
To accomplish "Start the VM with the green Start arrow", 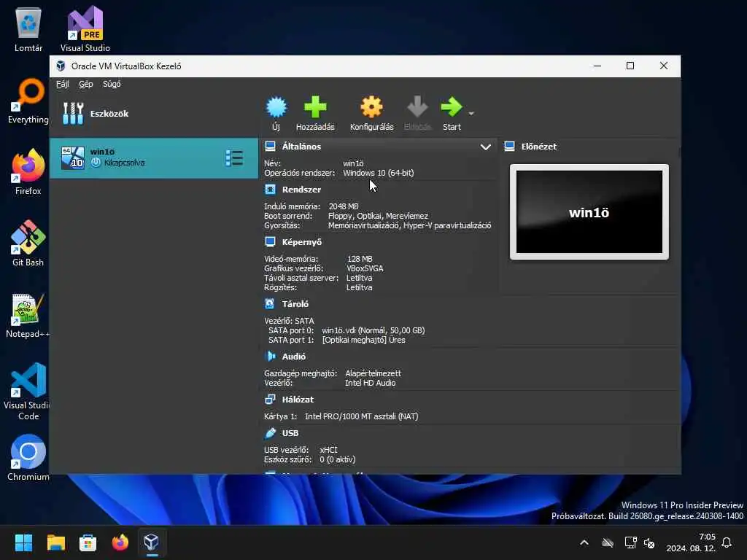I will (x=451, y=108).
